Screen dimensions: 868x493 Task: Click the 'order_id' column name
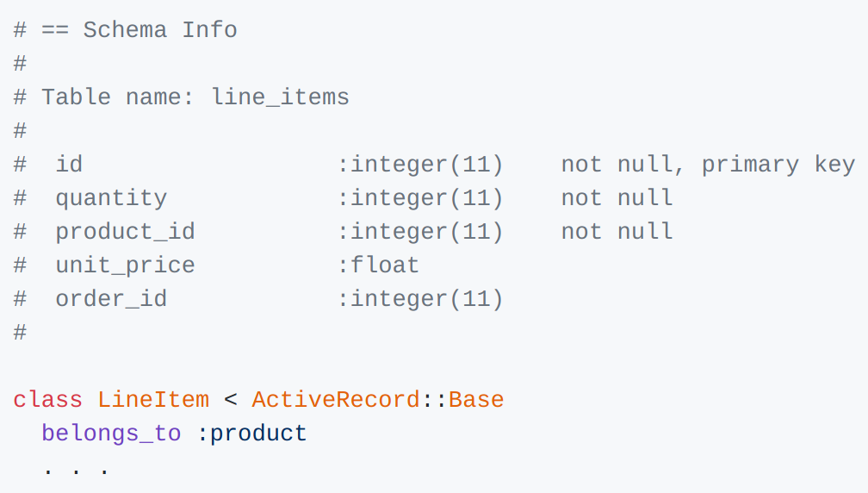(x=111, y=299)
